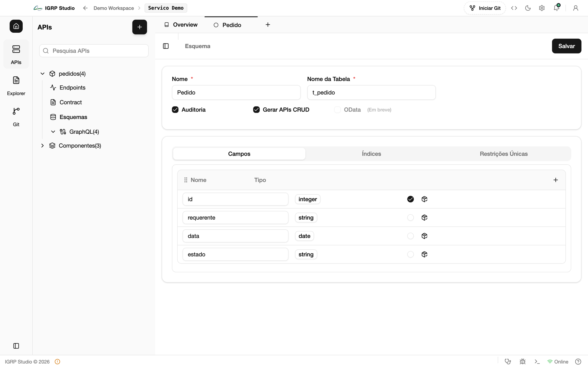Open Endpoints in the API tree

(x=72, y=88)
